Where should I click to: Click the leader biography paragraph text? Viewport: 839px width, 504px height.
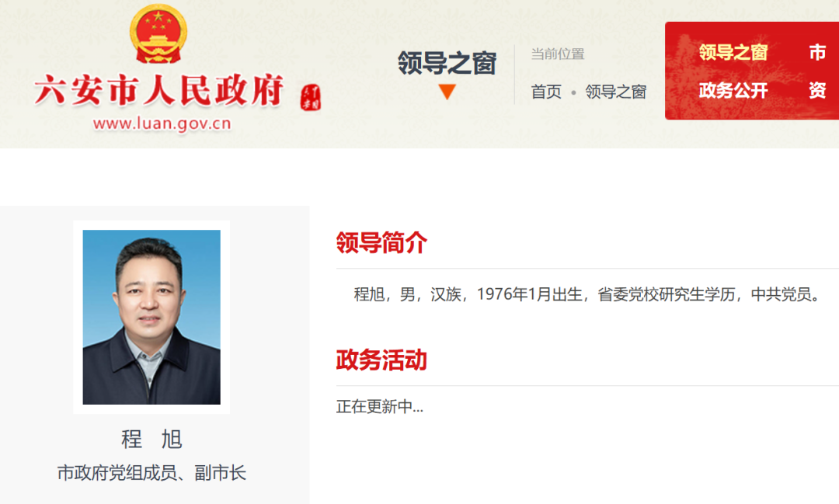587,294
